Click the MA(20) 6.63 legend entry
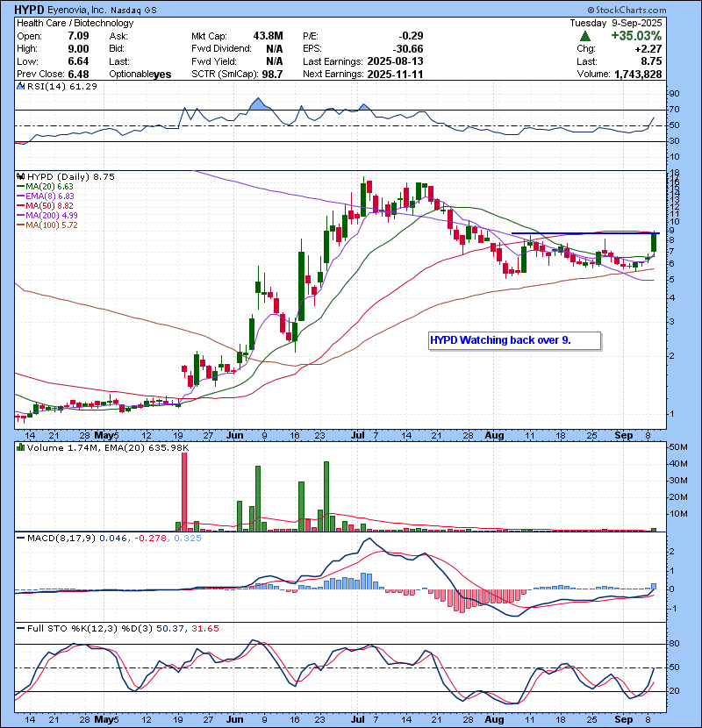Viewport: 702px width, 728px height. pos(49,186)
